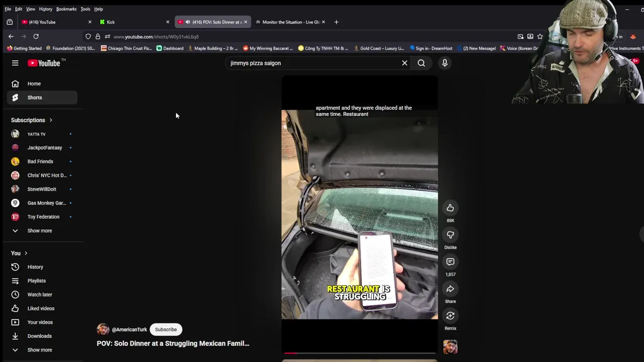Show more items under You

click(42, 350)
